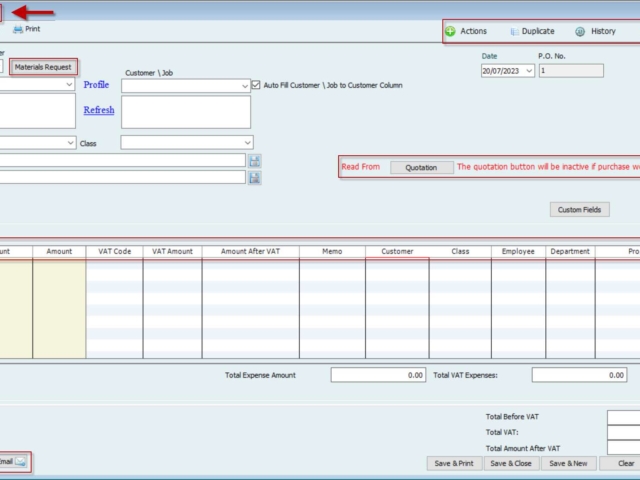
Task: Click into the P.O. No. field
Action: [570, 71]
